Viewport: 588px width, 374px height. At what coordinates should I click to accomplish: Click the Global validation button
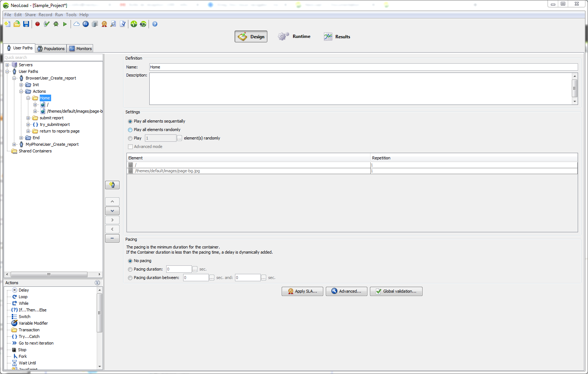click(396, 291)
